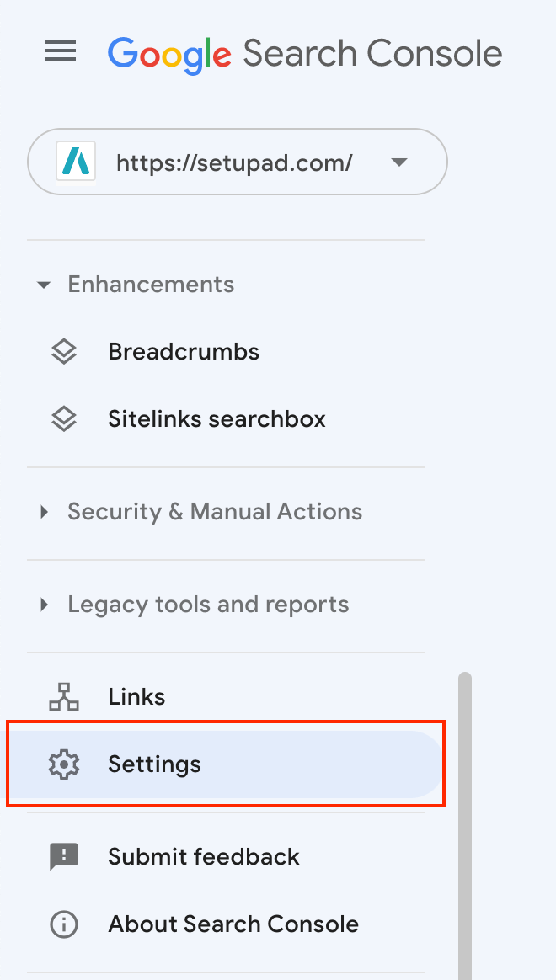Click the setupad.com property favicon
This screenshot has width=556, height=980.
pyautogui.click(x=76, y=162)
